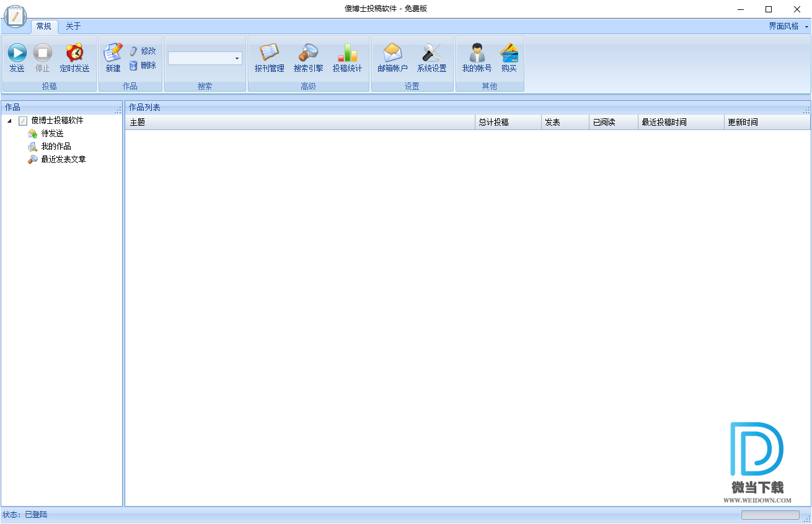Click the 作品列表 panel pin grip
Screen dimensions: 812x524
click(x=806, y=110)
